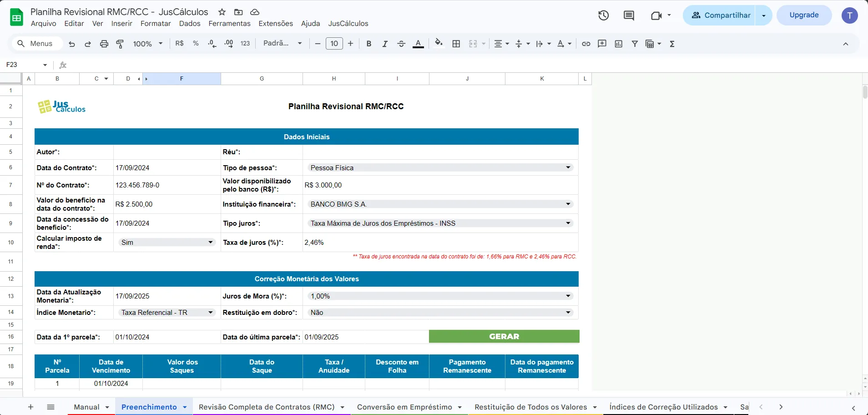Open text wrapping dropdown
868x415 pixels.
click(x=544, y=44)
